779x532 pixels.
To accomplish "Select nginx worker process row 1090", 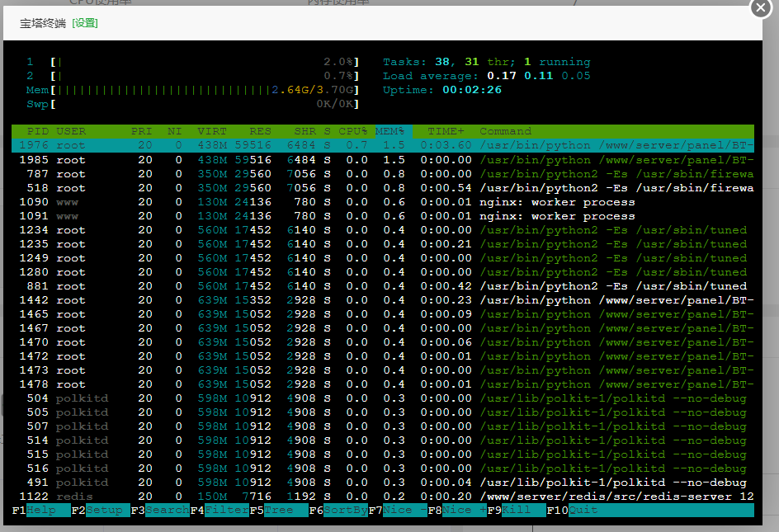I will click(x=383, y=202).
